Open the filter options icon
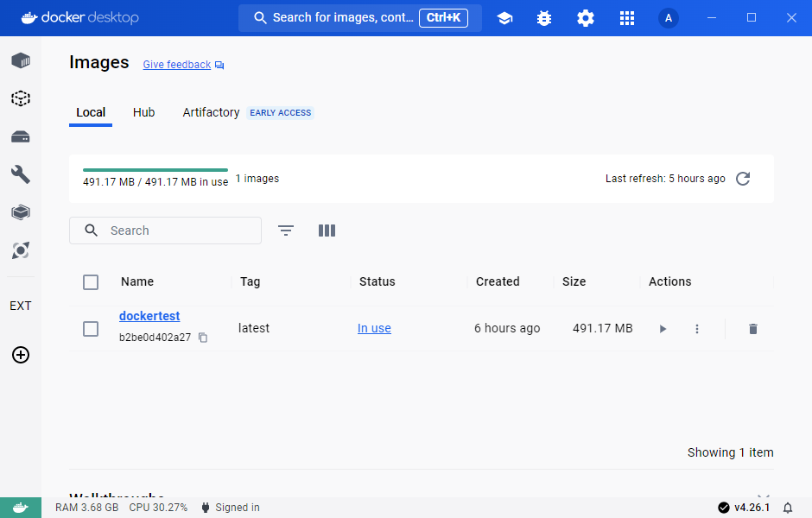 (286, 231)
